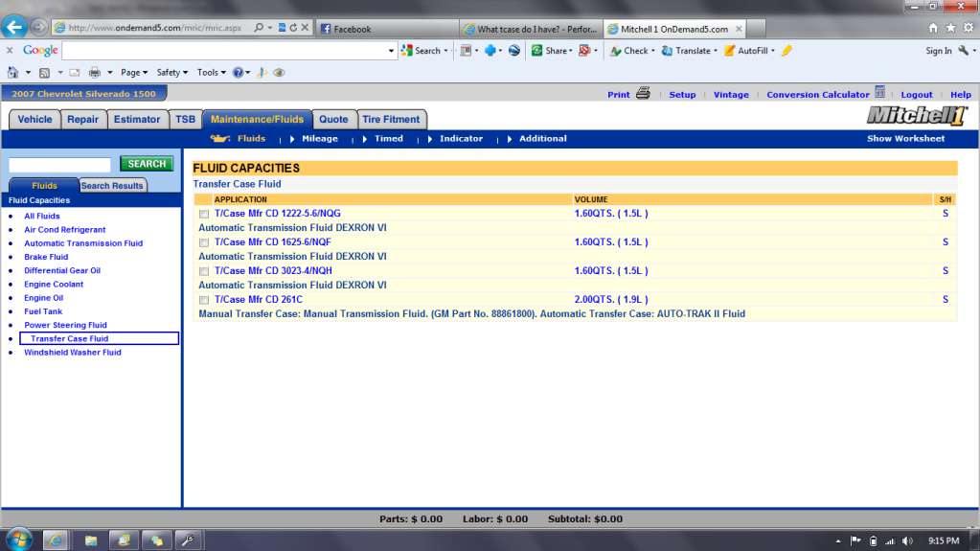This screenshot has width=980, height=551.
Task: Open the Tire Fitment tab
Action: [x=391, y=120]
